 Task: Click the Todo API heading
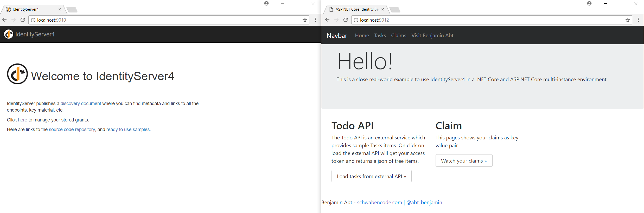(352, 126)
